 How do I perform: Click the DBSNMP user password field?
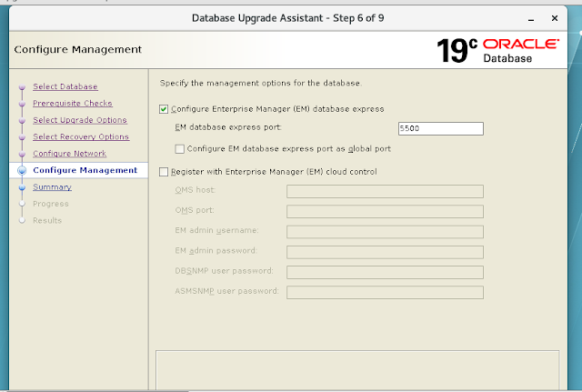(x=385, y=272)
